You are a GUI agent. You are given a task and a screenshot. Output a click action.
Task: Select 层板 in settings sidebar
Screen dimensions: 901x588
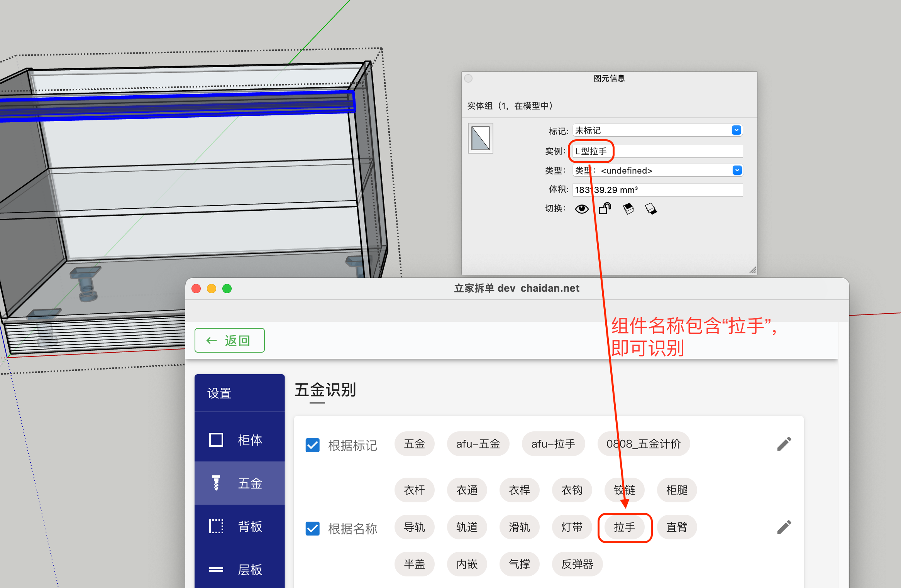239,569
